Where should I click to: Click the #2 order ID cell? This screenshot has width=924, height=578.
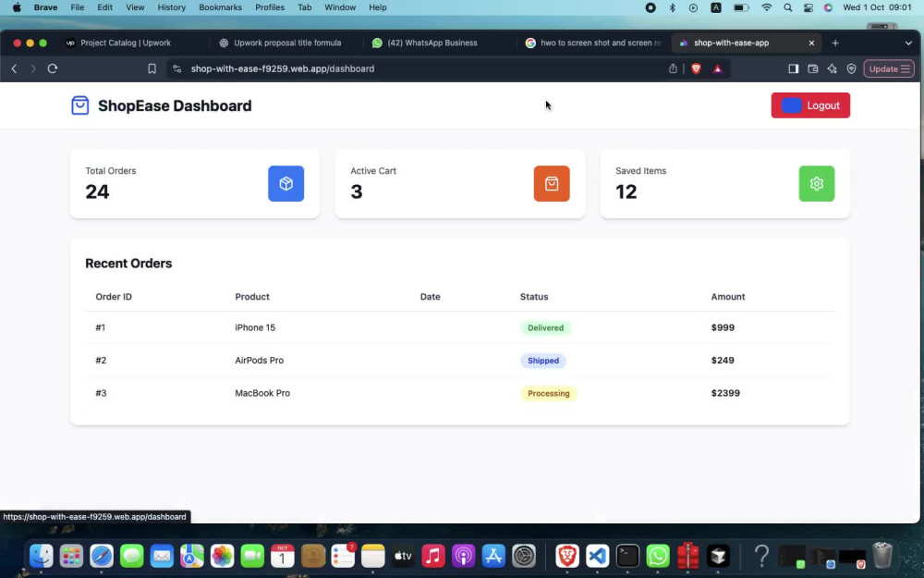pos(101,360)
